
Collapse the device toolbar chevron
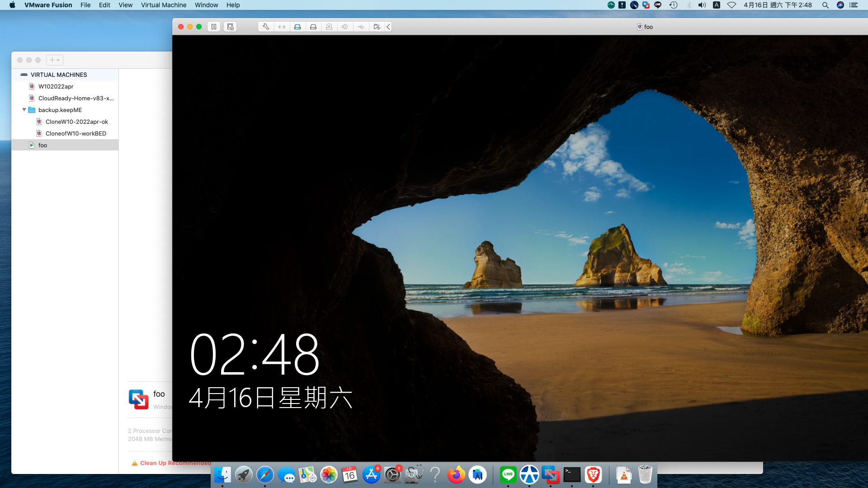(x=388, y=27)
